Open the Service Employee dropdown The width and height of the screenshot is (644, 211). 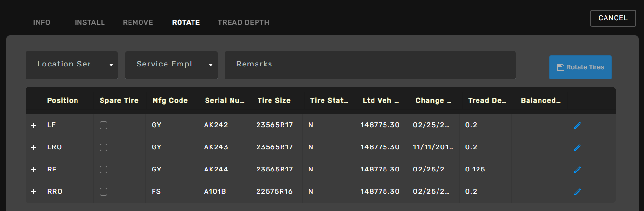[171, 65]
